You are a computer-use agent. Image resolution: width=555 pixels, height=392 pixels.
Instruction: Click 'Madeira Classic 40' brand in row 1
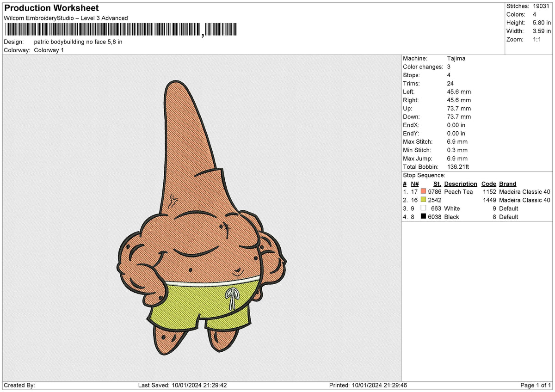click(x=525, y=191)
